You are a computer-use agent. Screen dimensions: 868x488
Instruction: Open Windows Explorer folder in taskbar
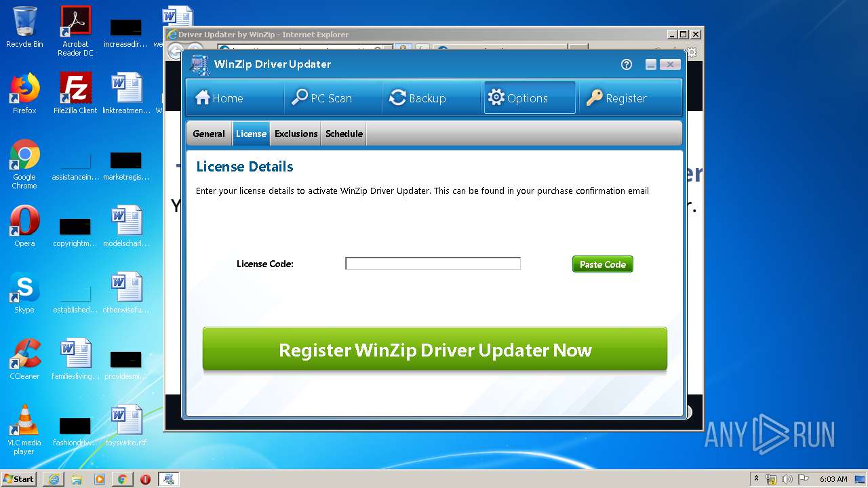point(77,479)
